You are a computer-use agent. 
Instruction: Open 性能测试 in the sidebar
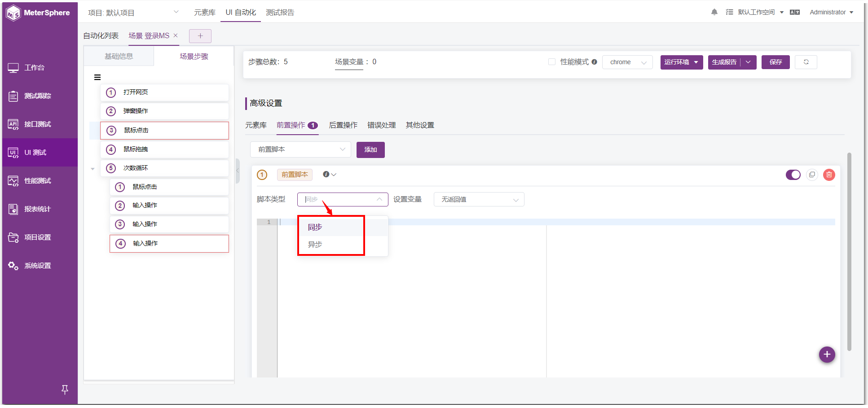tap(40, 181)
